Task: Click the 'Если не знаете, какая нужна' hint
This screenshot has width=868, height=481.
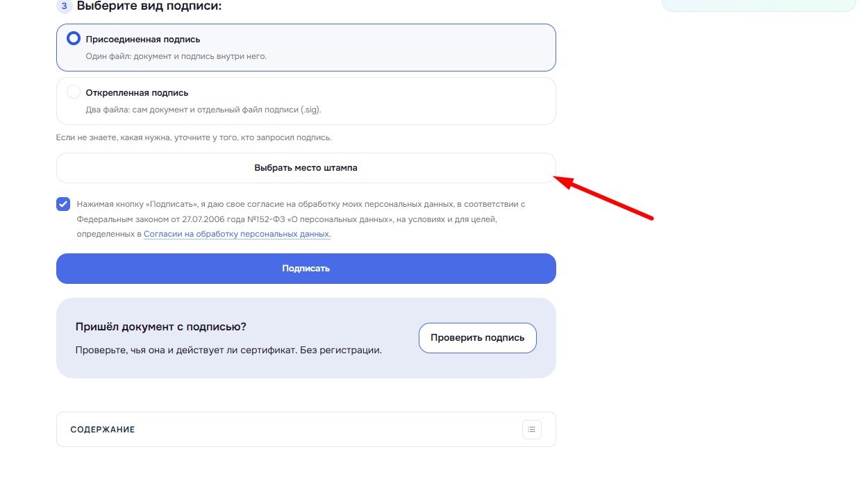Action: (194, 137)
